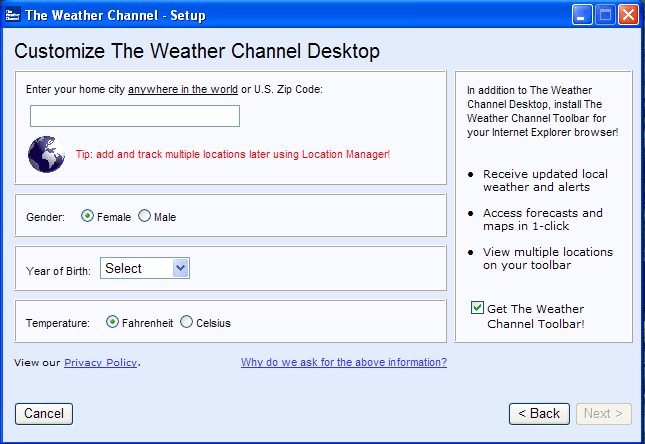This screenshot has width=645, height=444.
Task: Open the Privacy Policy link
Action: pyautogui.click(x=100, y=363)
